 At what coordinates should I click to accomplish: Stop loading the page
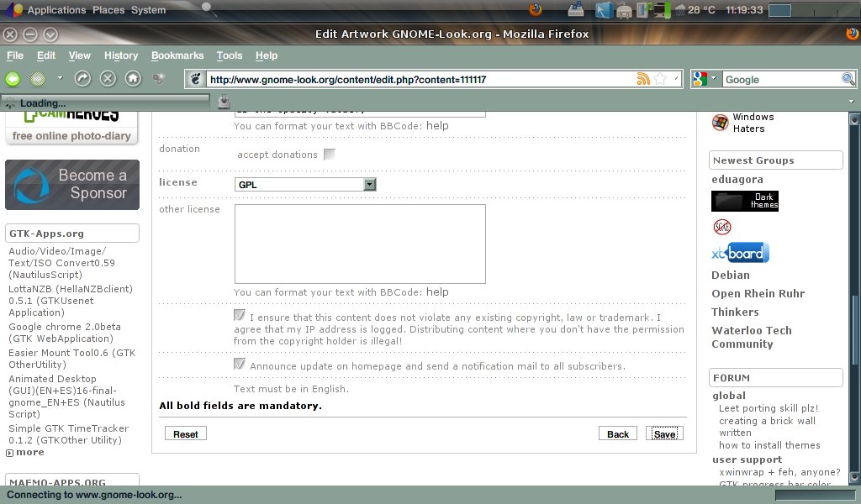(108, 79)
